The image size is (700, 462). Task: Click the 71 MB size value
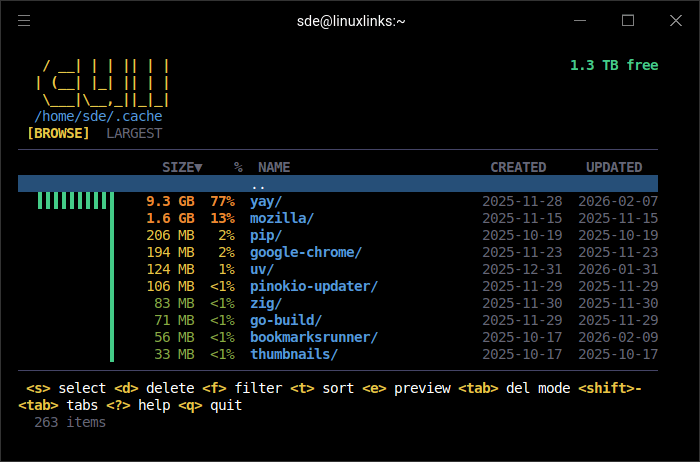tap(175, 320)
